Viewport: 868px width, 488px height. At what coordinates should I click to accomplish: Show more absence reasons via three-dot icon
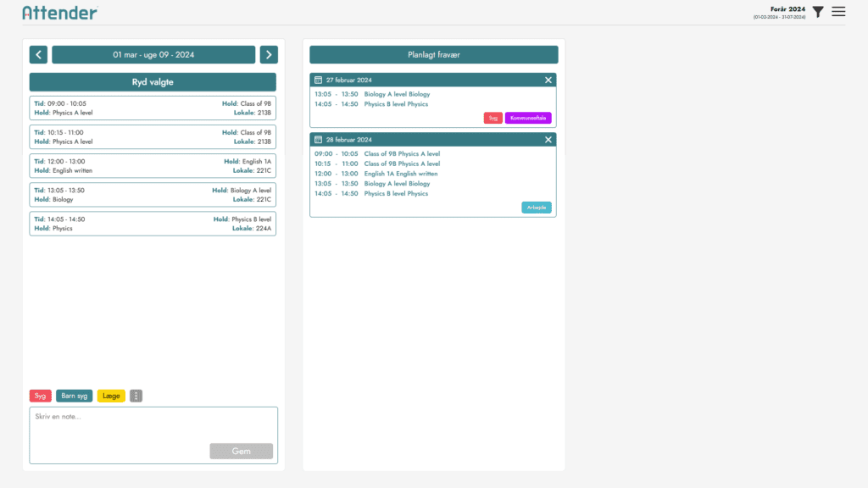(136, 396)
